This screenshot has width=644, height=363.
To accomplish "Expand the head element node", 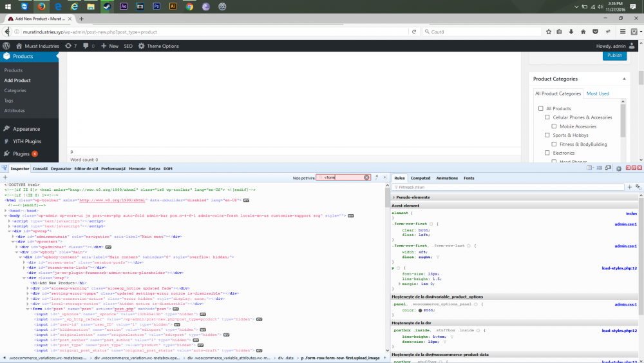I will coord(6,210).
